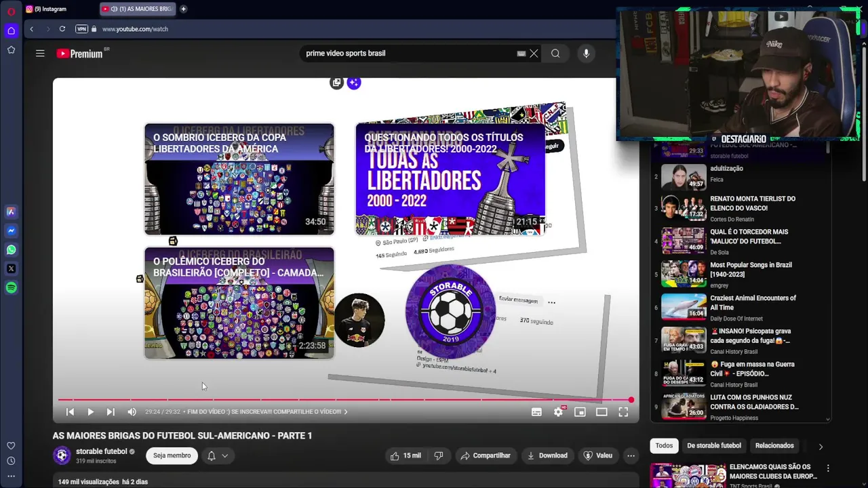The image size is (868, 488).
Task: Open O SOMBRIO ICEBERG DA COPA LIBERTADORES endscreen video
Action: 239,179
